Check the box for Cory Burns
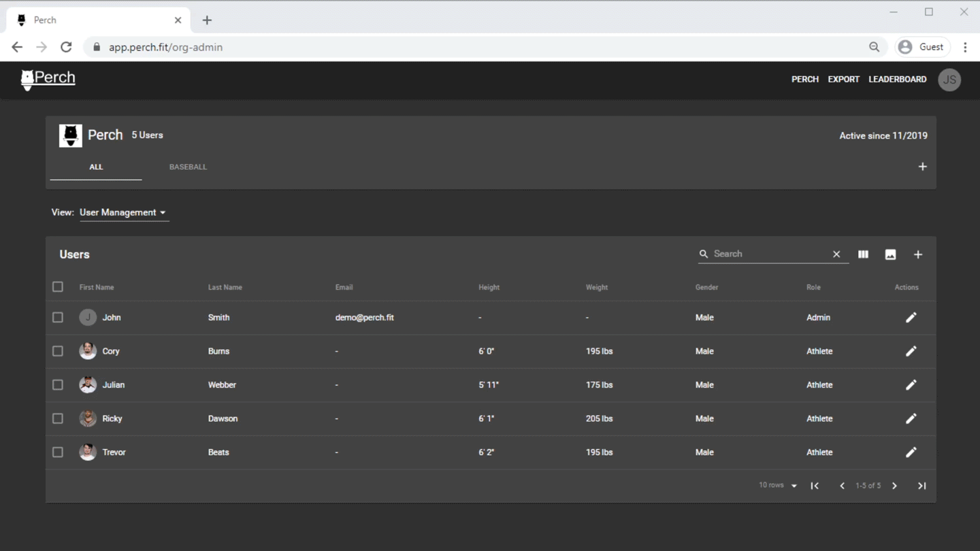980x551 pixels. 58,351
